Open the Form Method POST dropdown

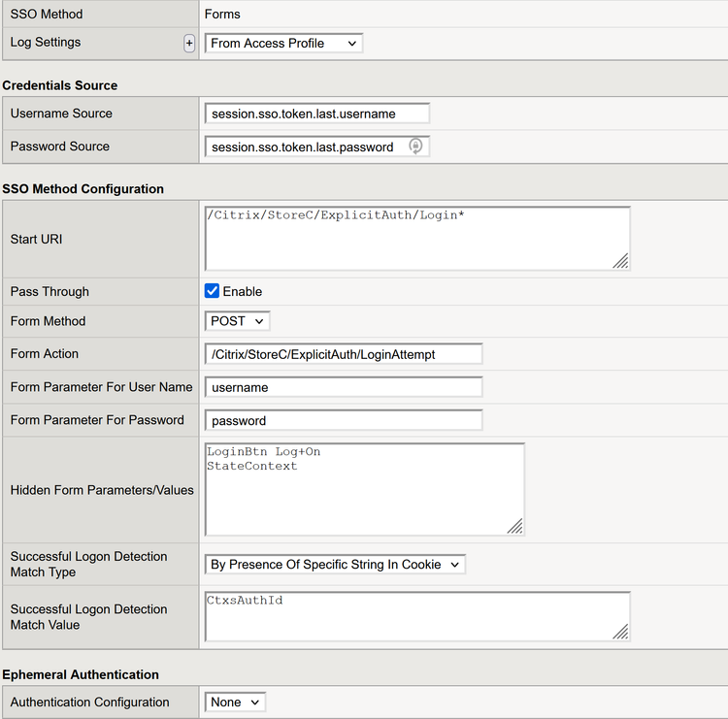tap(237, 321)
